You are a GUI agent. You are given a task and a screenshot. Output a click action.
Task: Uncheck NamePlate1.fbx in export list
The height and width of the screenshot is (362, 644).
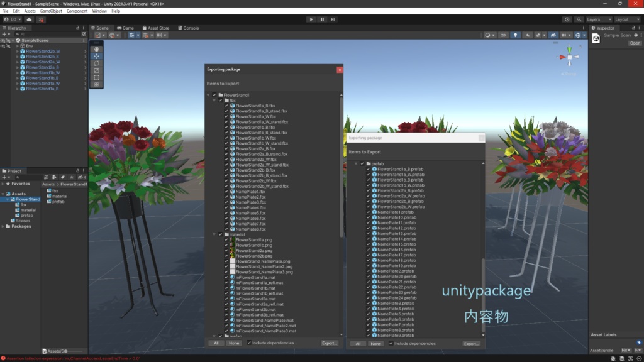(226, 192)
